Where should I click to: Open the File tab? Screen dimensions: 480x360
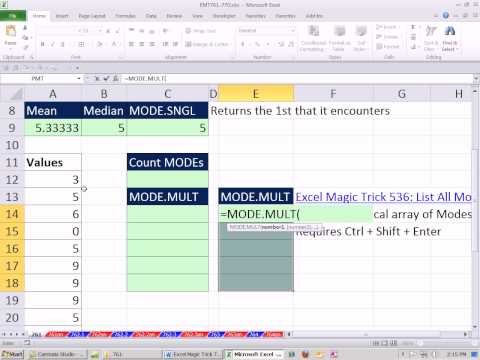click(13, 16)
